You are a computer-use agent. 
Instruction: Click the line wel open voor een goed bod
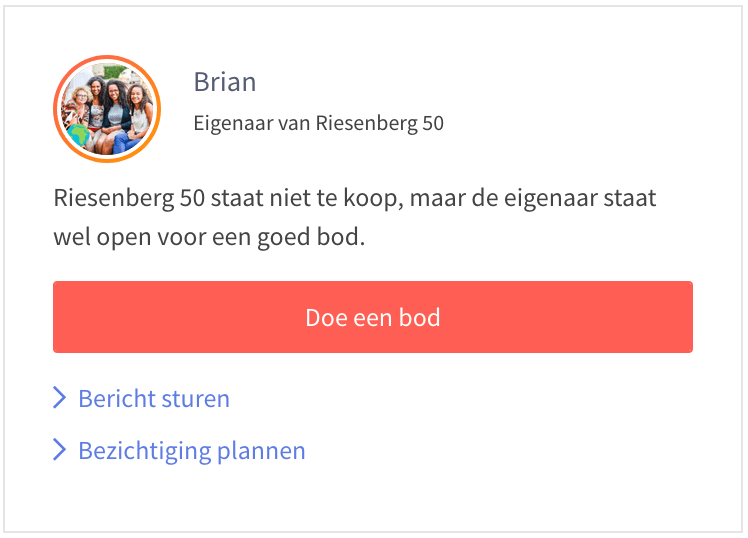(209, 240)
